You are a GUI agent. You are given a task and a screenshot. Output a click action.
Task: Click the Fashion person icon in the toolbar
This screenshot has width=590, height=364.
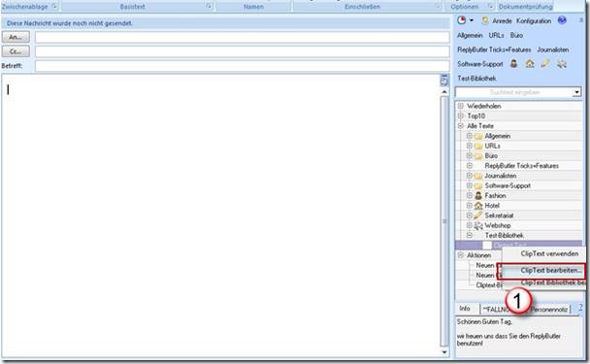(x=513, y=64)
